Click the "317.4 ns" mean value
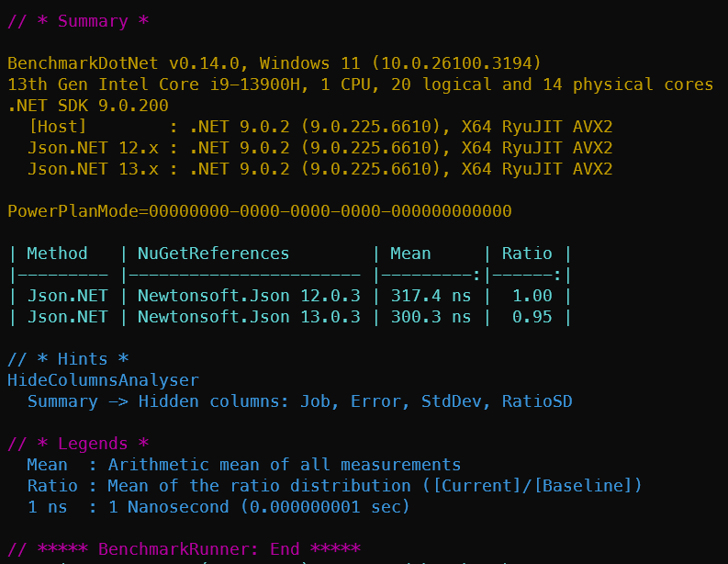 tap(431, 296)
